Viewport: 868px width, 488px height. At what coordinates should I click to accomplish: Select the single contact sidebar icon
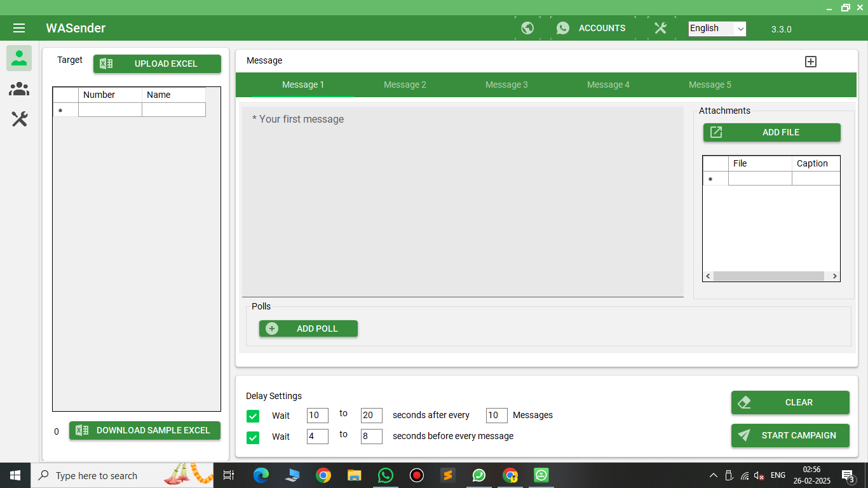pos(19,58)
